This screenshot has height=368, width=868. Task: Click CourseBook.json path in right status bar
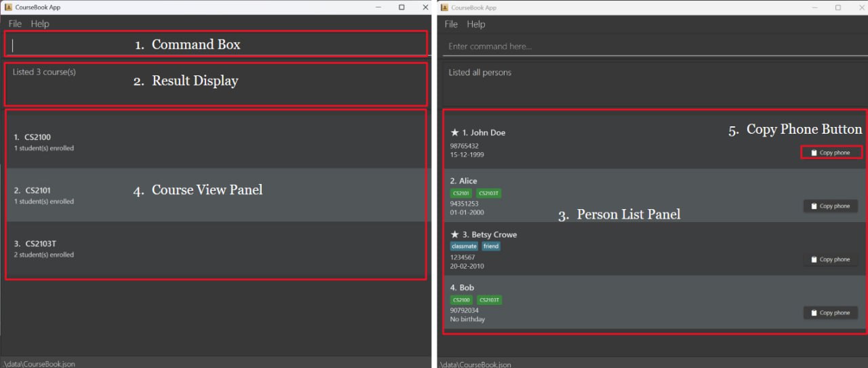click(x=474, y=364)
